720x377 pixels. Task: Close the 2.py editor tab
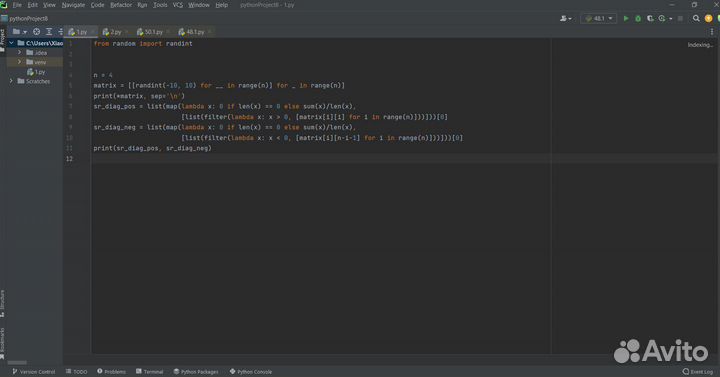pos(126,32)
